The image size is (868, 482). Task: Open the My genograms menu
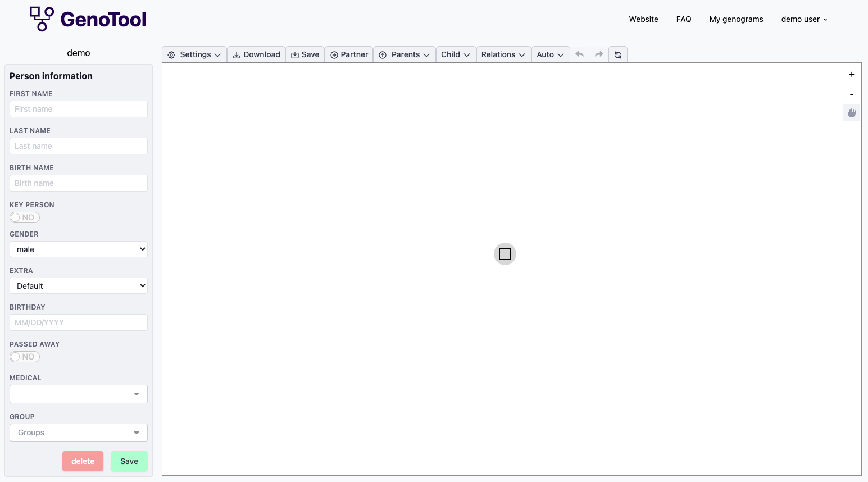[x=736, y=19]
